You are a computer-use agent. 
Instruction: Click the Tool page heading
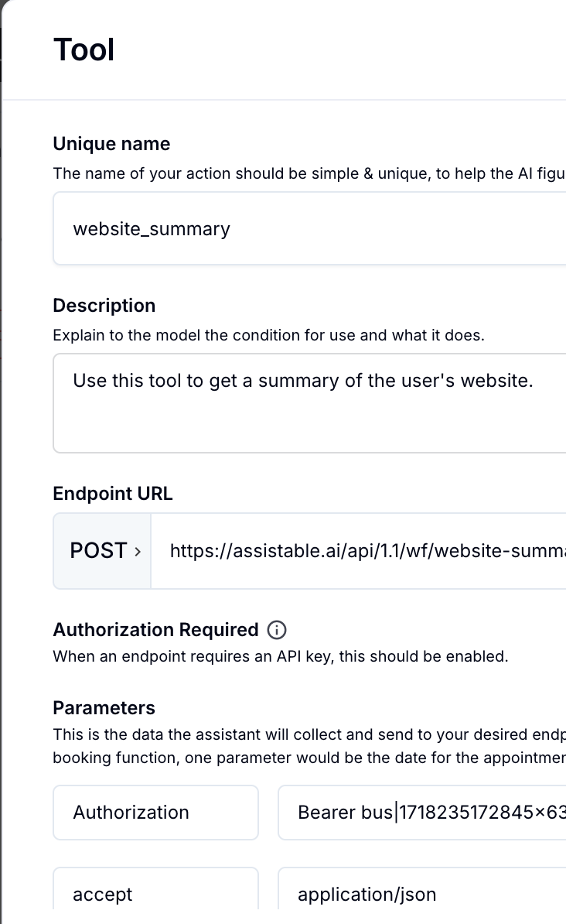[84, 49]
